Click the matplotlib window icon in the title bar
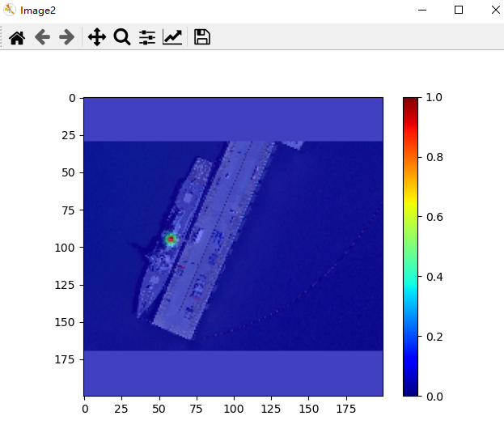 click(10, 10)
